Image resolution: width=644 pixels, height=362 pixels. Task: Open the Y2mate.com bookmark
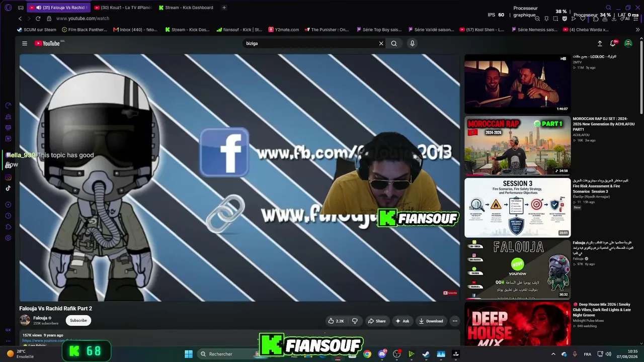click(284, 30)
